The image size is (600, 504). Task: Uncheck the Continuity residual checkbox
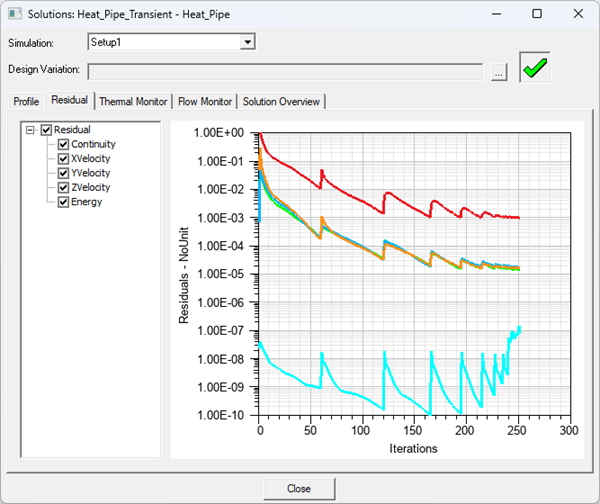click(63, 144)
